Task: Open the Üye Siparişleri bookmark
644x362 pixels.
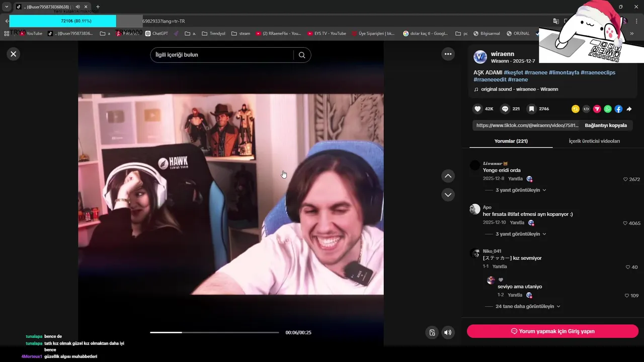Action: coord(373,34)
